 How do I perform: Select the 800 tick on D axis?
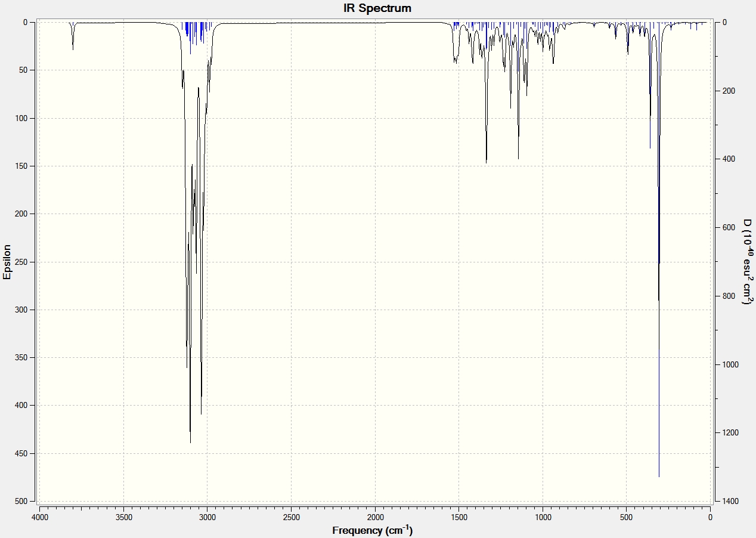pyautogui.click(x=729, y=296)
